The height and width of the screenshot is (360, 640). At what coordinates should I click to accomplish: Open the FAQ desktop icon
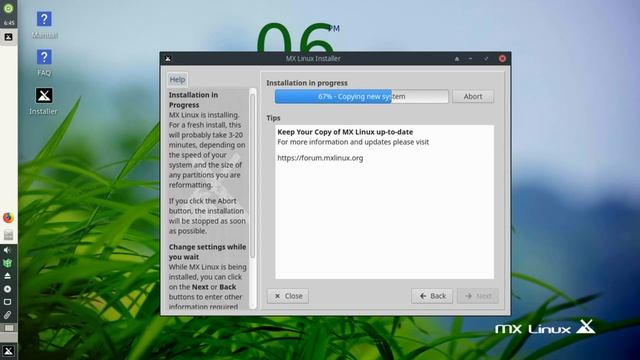click(x=44, y=62)
